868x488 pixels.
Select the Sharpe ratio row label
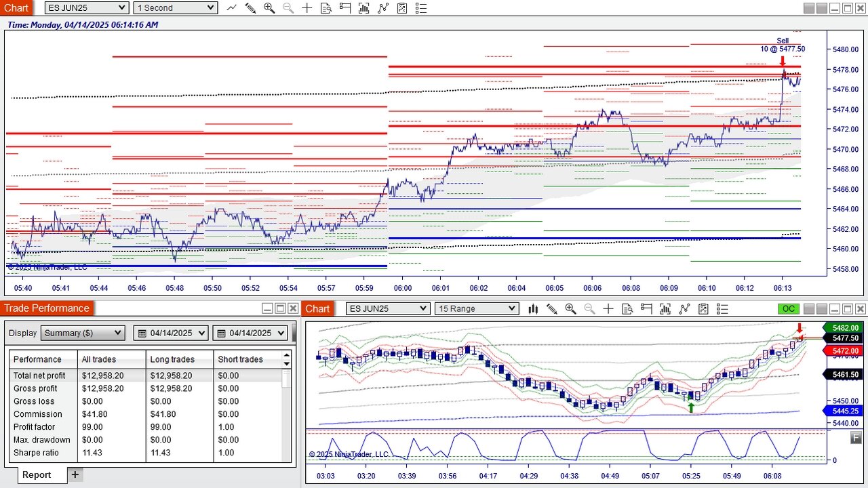pos(36,453)
